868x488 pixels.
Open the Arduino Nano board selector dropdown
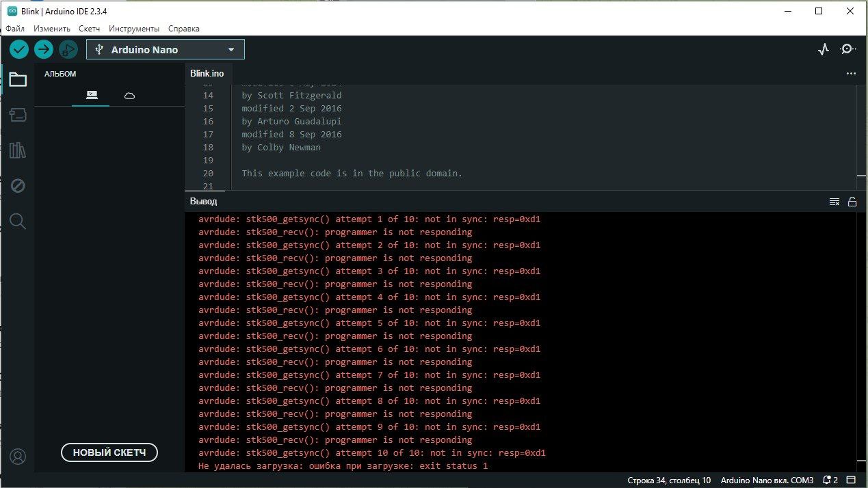click(166, 49)
